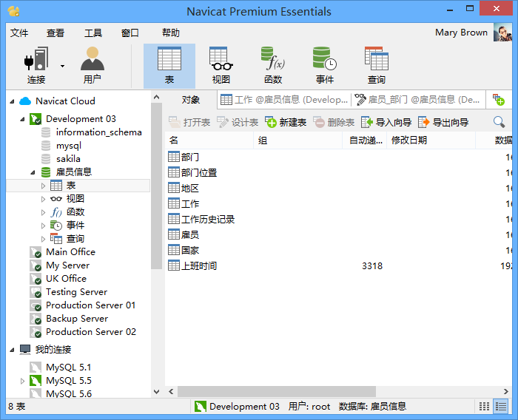Screen dimensions: 518x420
Task: Select the 工作 table icon
Action: coord(174,203)
